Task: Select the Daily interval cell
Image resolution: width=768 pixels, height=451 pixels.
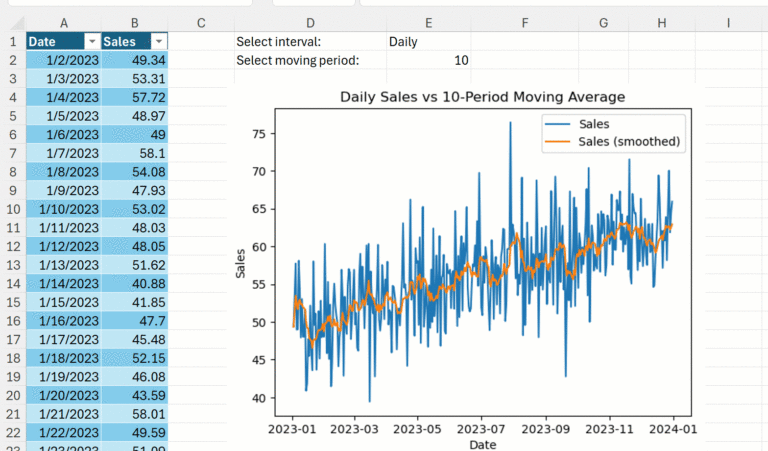Action: pyautogui.click(x=428, y=41)
